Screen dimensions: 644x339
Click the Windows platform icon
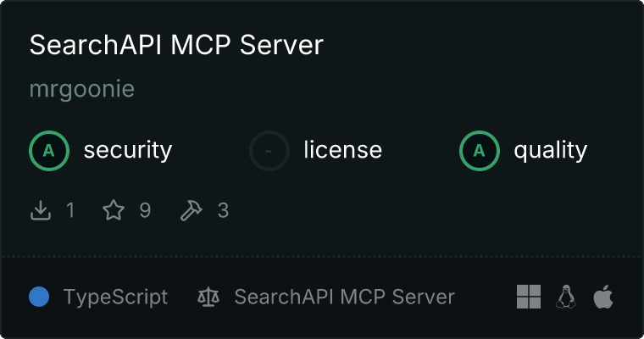[x=529, y=297]
